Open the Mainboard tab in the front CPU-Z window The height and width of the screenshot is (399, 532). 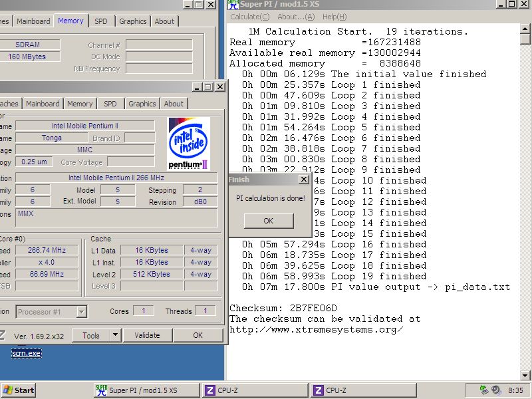click(x=43, y=104)
